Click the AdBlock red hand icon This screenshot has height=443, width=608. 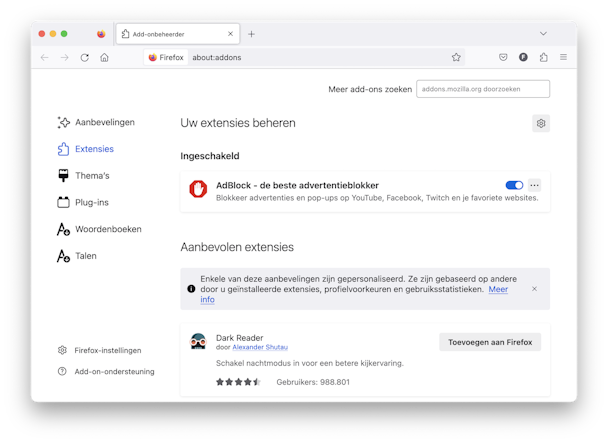click(198, 189)
